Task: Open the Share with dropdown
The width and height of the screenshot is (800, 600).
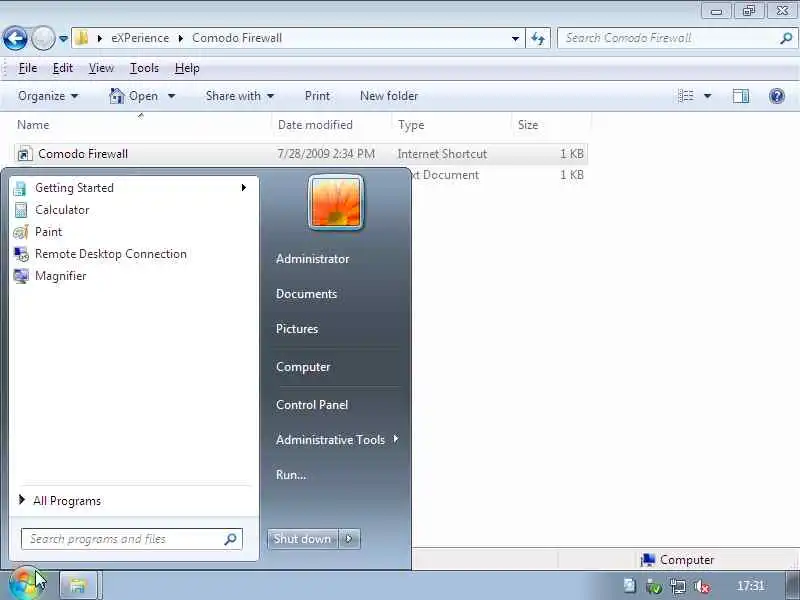Action: pos(240,96)
